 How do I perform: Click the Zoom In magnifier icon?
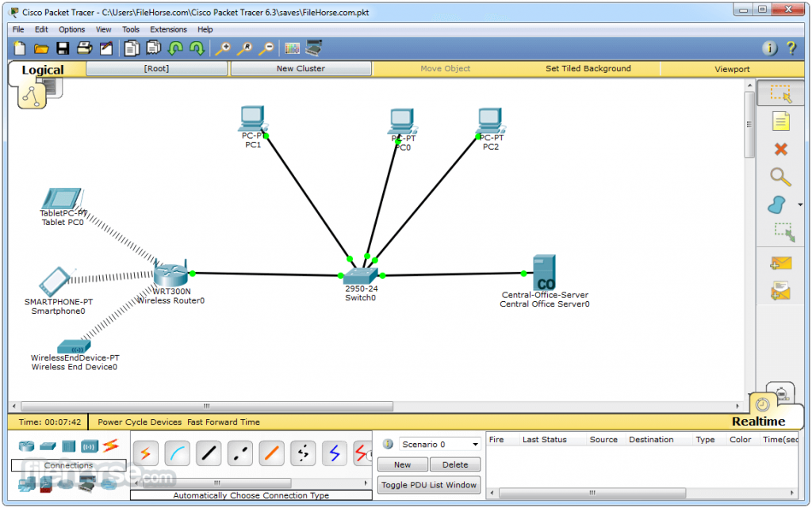pyautogui.click(x=223, y=48)
